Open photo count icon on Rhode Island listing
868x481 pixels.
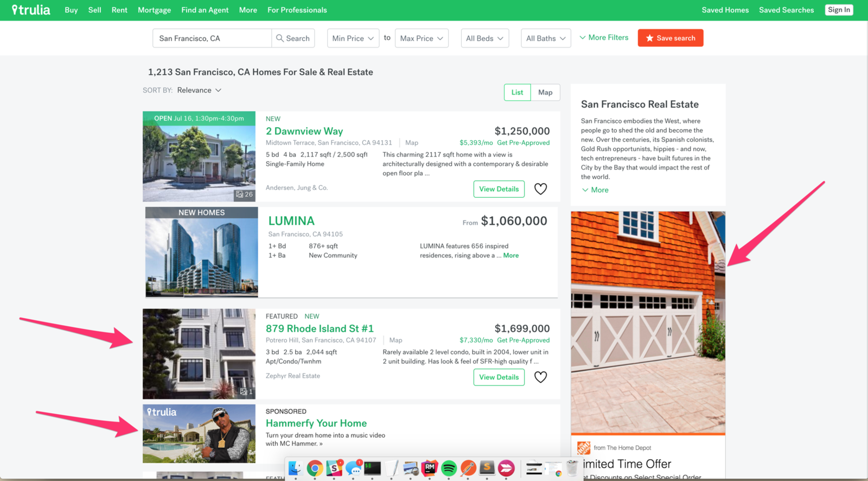tap(246, 391)
